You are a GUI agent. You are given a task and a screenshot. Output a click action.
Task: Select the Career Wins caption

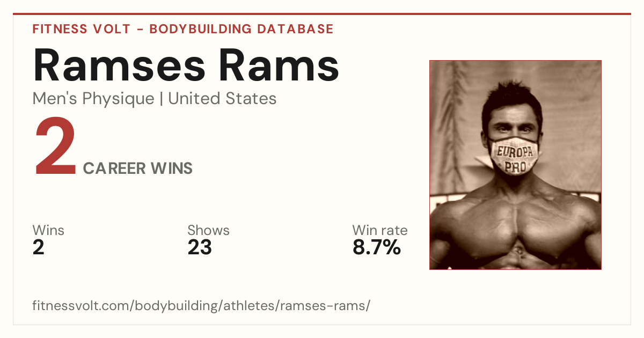click(x=138, y=168)
